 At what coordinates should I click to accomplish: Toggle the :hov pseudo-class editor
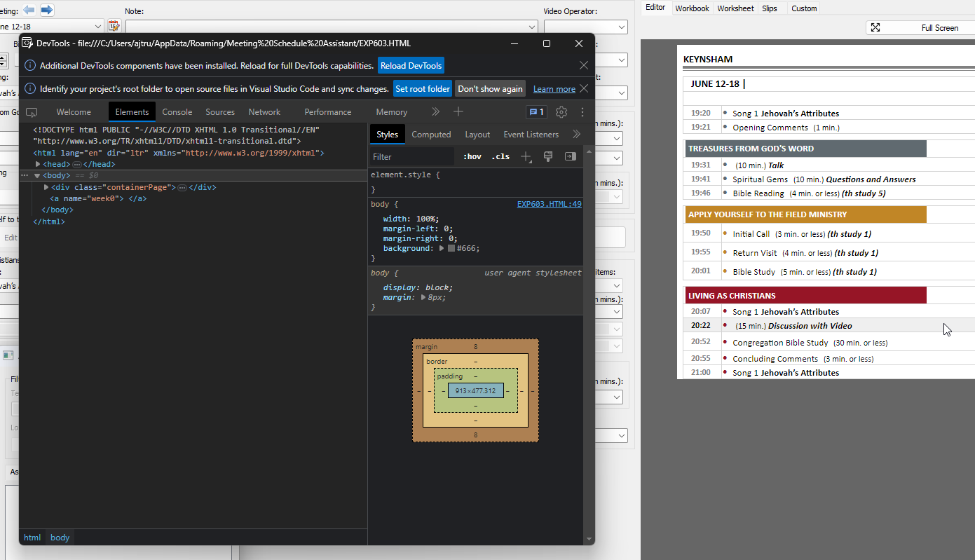[470, 156]
